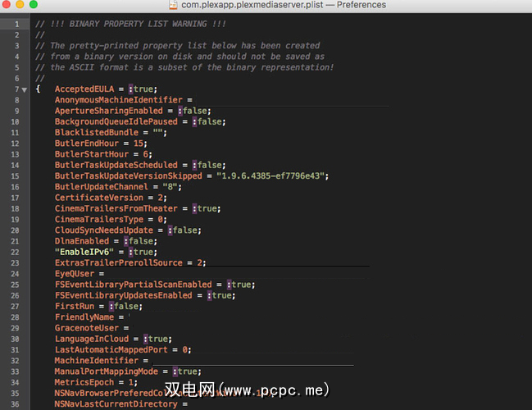
Task: Click the ApertureSharingEnabled key
Action: (x=109, y=111)
